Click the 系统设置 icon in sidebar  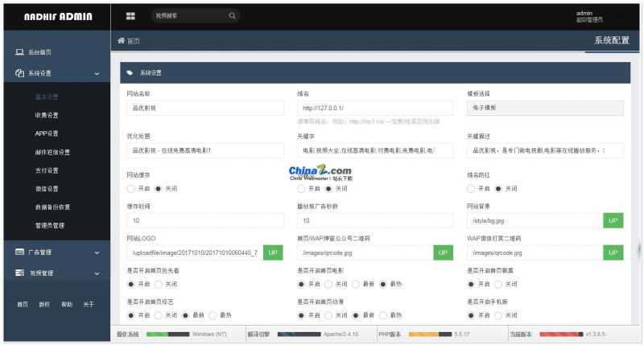click(x=19, y=73)
